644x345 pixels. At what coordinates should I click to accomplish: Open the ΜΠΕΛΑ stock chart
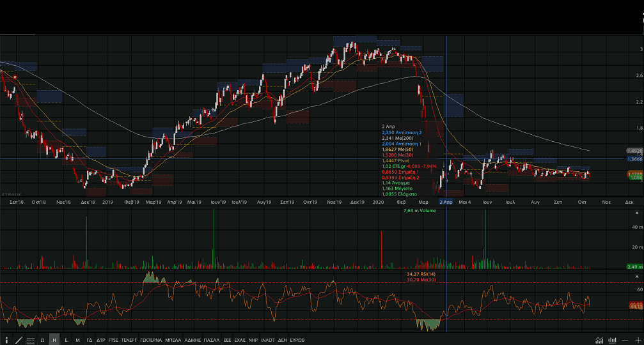click(173, 340)
